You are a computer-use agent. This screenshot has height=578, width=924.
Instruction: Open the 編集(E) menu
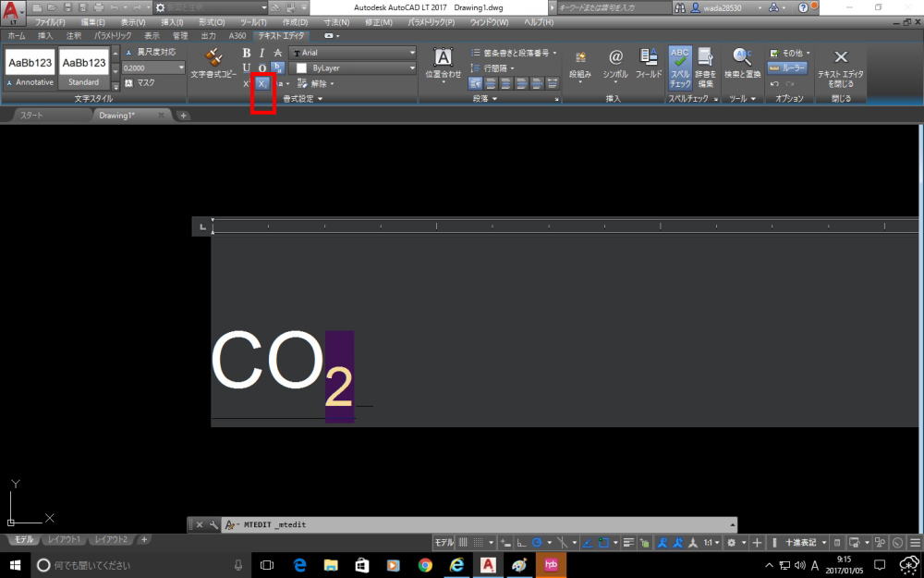pyautogui.click(x=92, y=22)
